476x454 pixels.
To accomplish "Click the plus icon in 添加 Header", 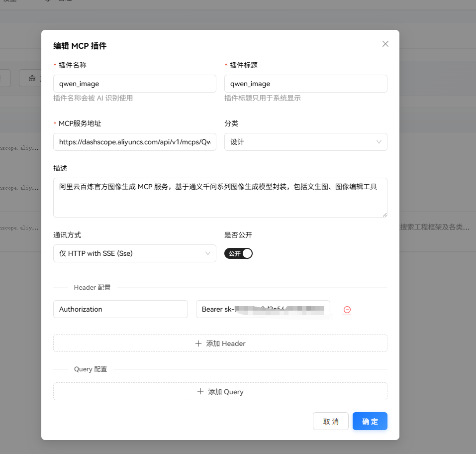I will click(198, 343).
